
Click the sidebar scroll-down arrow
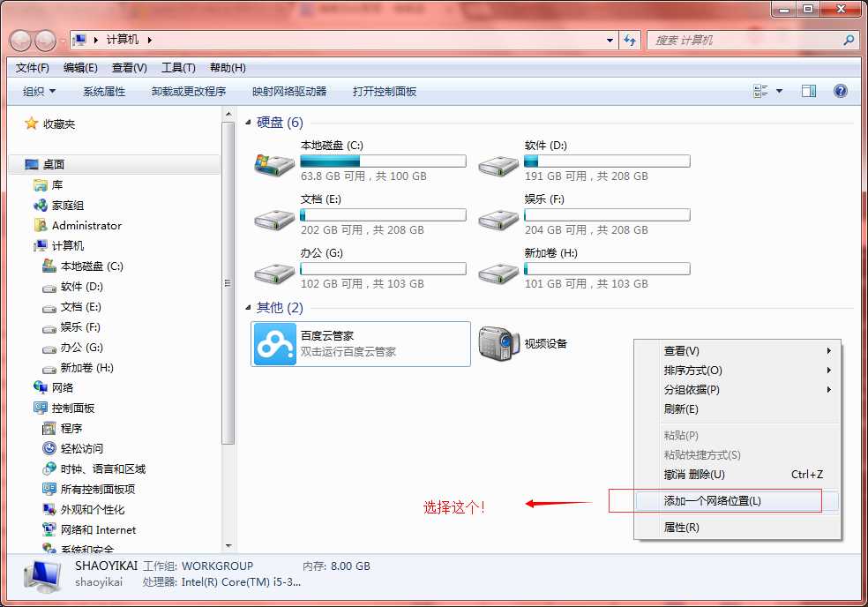pyautogui.click(x=228, y=546)
